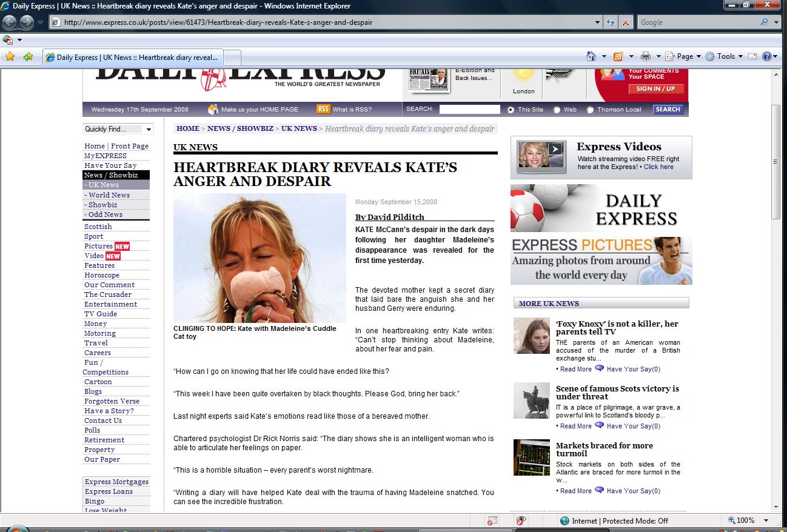This screenshot has width=787, height=532.
Task: Select the 'This Site' search radio button
Action: click(x=511, y=110)
